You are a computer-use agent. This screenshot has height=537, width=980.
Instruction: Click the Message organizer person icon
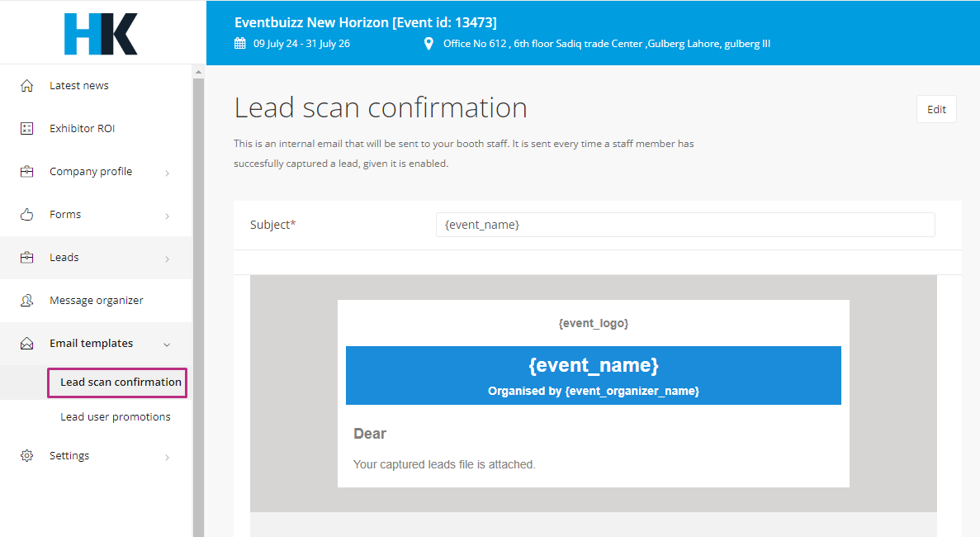pyautogui.click(x=27, y=301)
